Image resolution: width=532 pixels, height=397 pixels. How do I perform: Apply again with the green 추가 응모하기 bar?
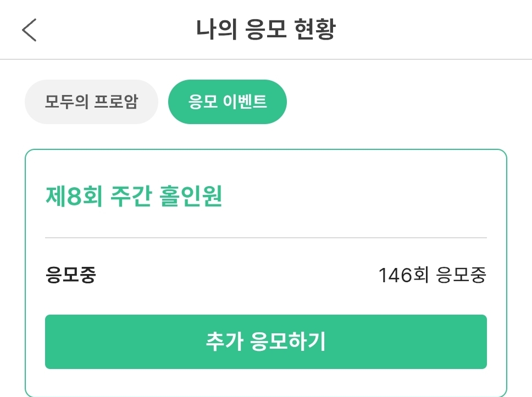click(265, 342)
